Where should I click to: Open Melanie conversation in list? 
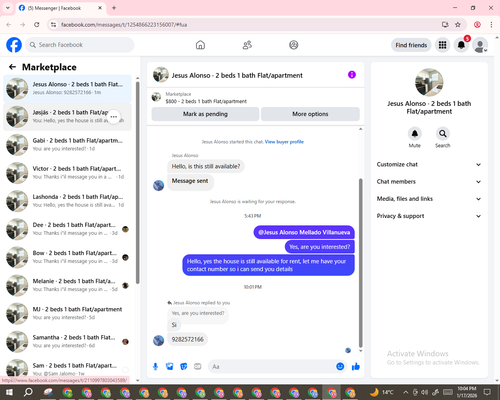point(67,285)
